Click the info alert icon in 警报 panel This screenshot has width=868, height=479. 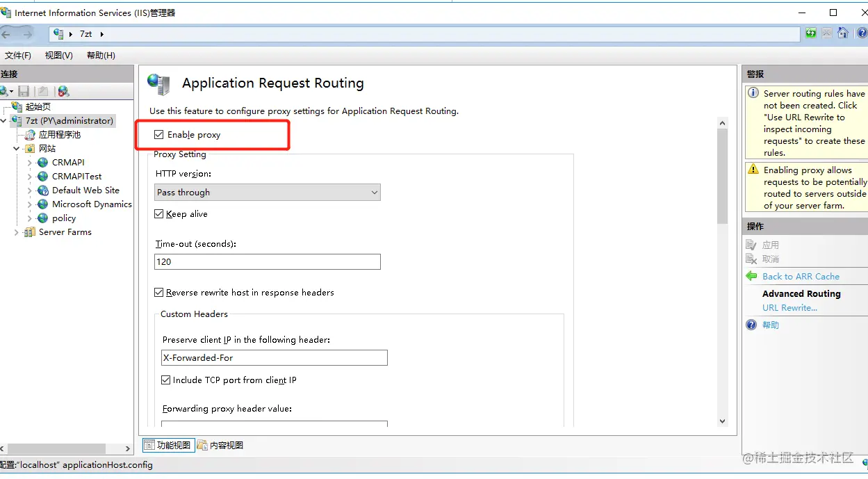pos(753,92)
